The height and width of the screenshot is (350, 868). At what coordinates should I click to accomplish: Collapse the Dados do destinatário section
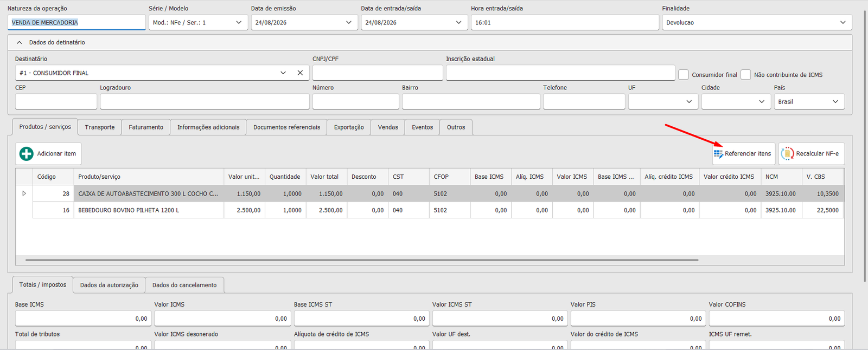click(x=20, y=42)
